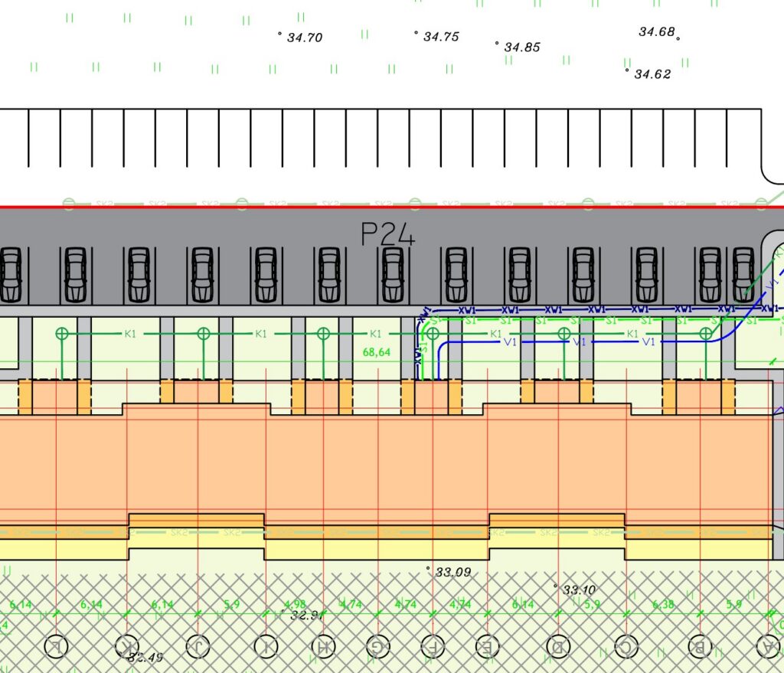Click grid axis bubble D at the bottom
This screenshot has height=673, width=784.
pyautogui.click(x=558, y=647)
